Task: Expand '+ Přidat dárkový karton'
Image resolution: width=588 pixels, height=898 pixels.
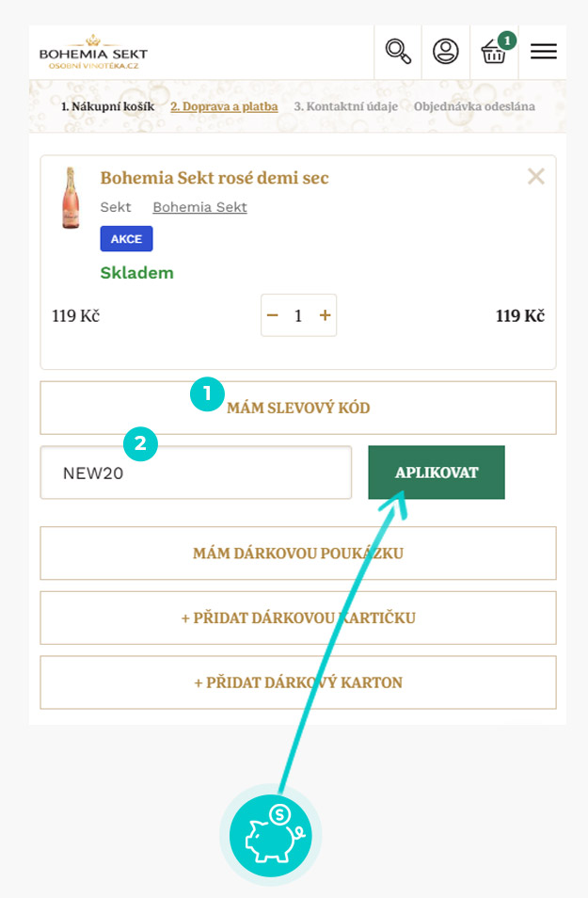Action: click(298, 682)
